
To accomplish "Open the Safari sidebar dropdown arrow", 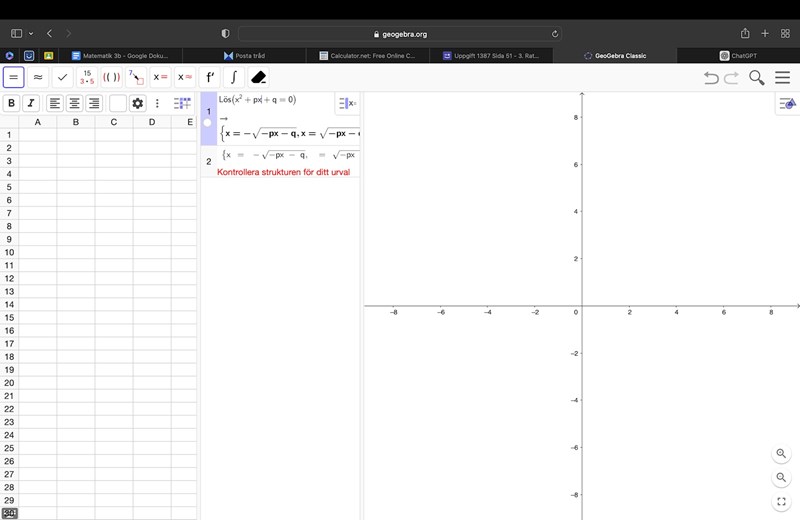I will click(31, 33).
